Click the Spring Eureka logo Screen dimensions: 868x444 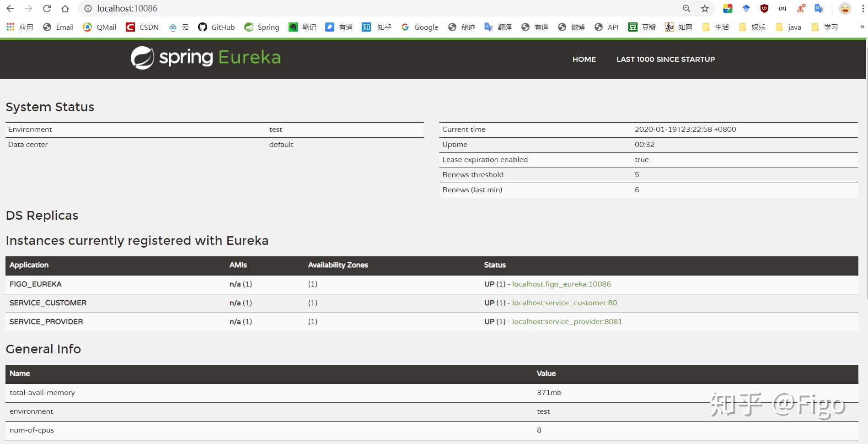tap(206, 58)
